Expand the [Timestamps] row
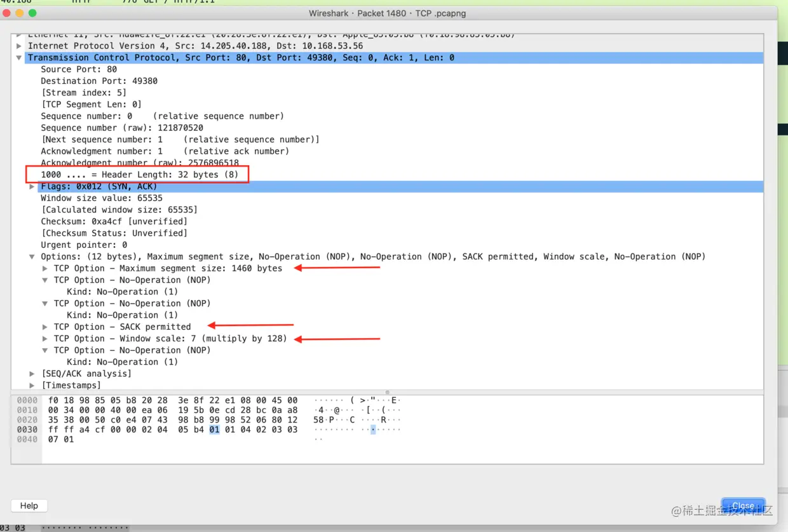Image resolution: width=788 pixels, height=532 pixels. pyautogui.click(x=32, y=386)
